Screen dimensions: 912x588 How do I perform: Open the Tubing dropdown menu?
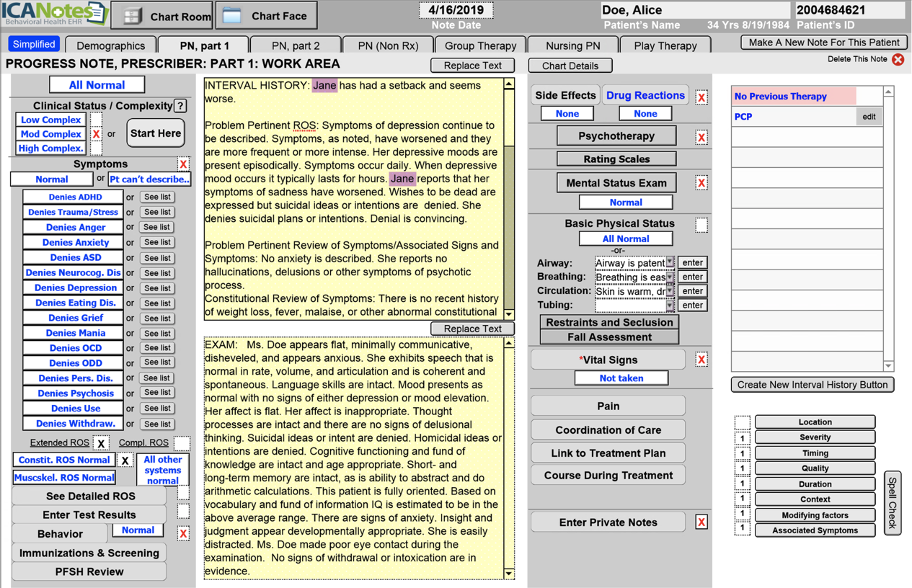point(670,306)
